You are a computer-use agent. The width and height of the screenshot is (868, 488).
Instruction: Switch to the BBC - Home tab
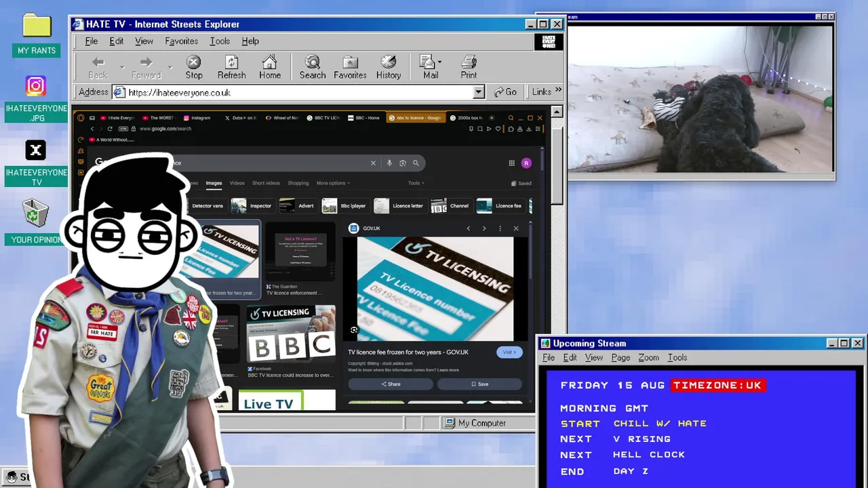(x=364, y=118)
